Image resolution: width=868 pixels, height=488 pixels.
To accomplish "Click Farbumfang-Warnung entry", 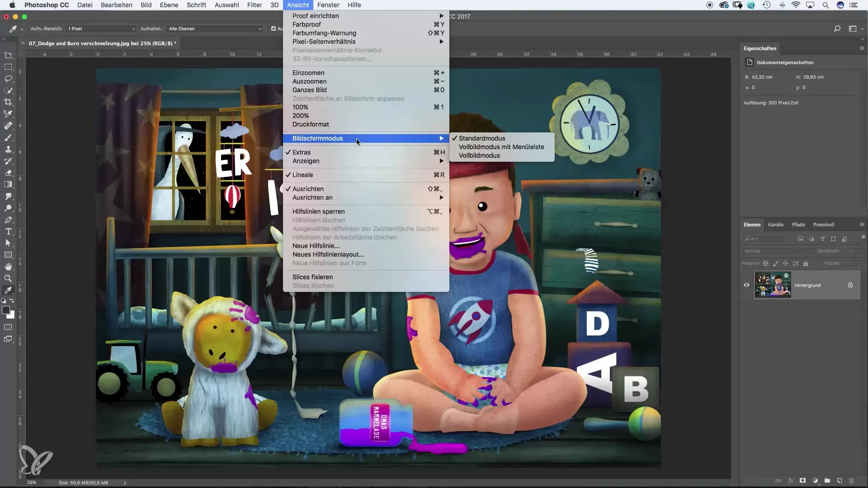I will [x=366, y=33].
